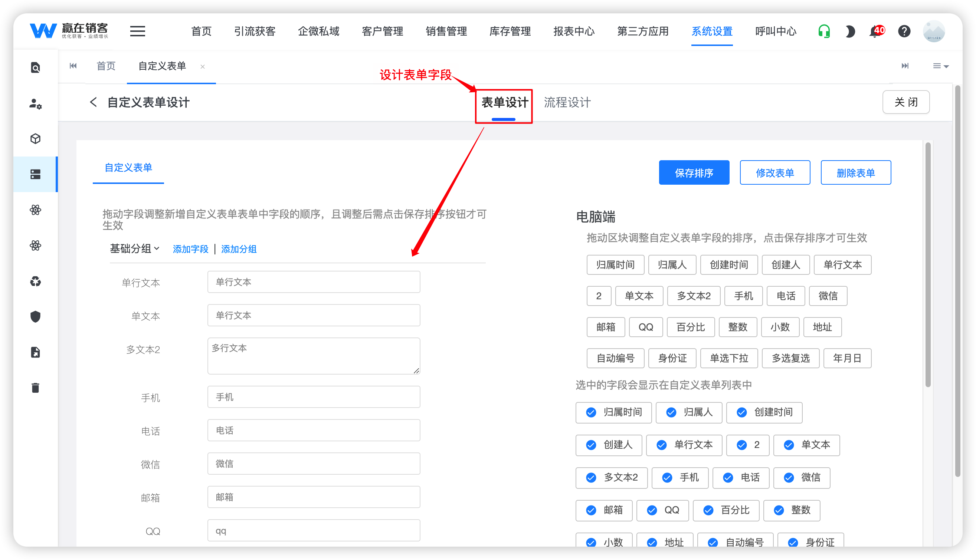Switch to the 流程设计 tab
976x560 pixels.
pos(567,102)
